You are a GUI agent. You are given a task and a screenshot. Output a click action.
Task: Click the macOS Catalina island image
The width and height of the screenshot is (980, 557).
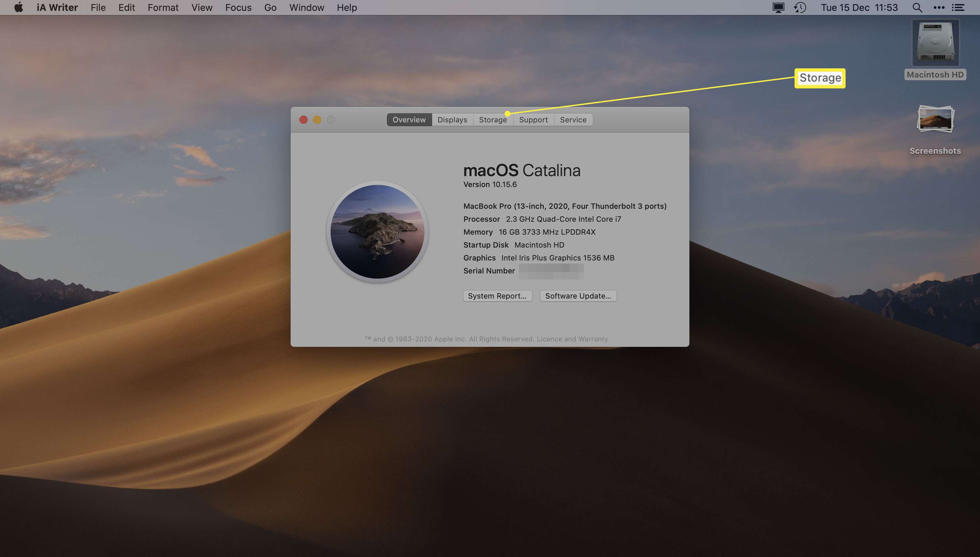click(x=377, y=232)
